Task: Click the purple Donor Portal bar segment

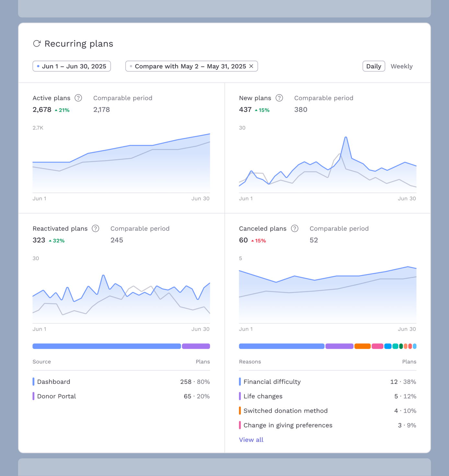Action: [x=196, y=346]
